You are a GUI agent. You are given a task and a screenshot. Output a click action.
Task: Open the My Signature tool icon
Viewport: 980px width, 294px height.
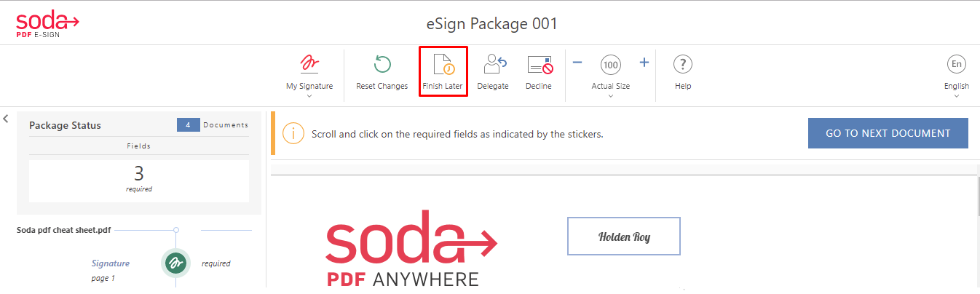coord(309,64)
